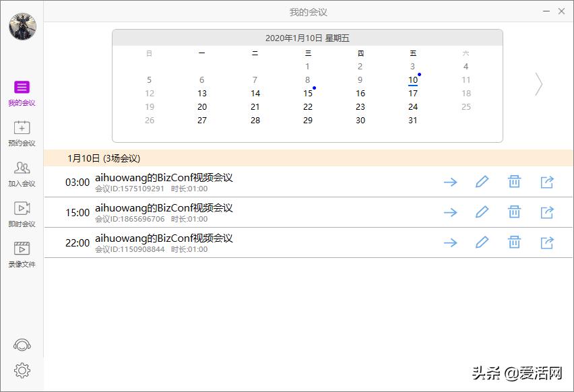
Task: Select date 8 on the calendar
Action: click(x=307, y=79)
